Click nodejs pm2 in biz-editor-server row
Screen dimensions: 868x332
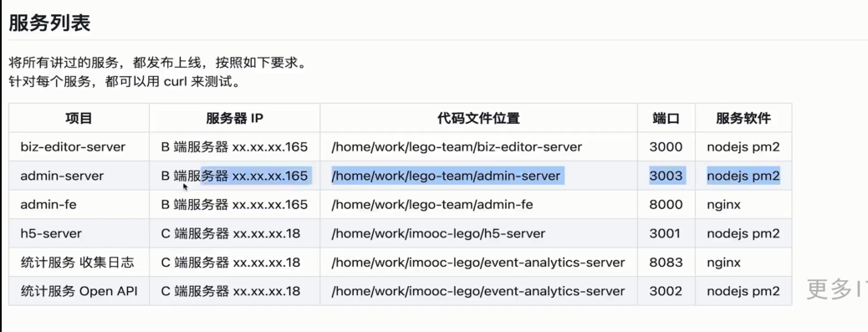[743, 147]
